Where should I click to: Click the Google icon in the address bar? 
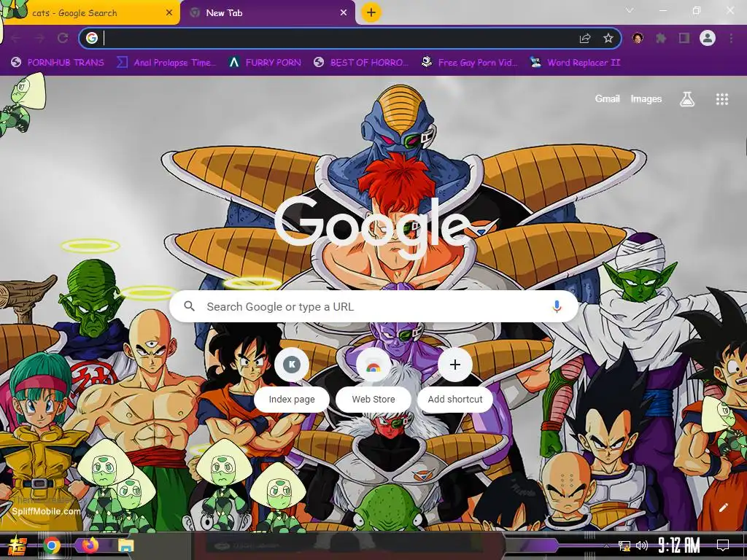click(x=92, y=38)
